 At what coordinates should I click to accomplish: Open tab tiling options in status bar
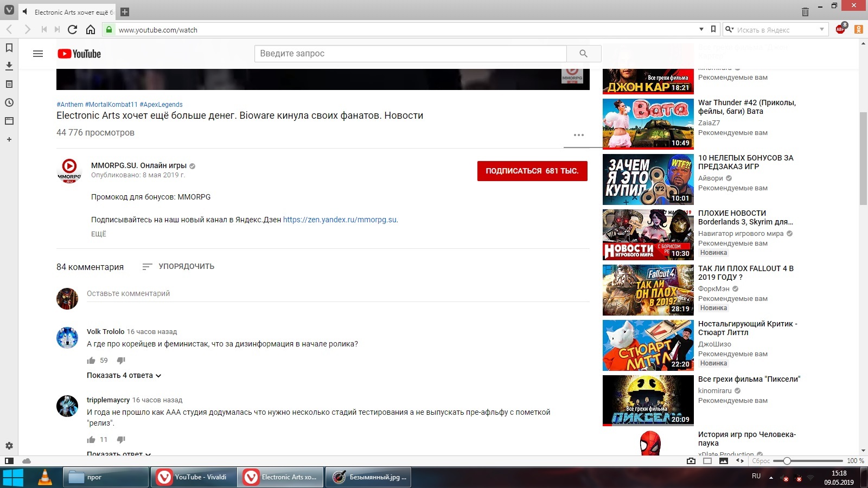[707, 461]
